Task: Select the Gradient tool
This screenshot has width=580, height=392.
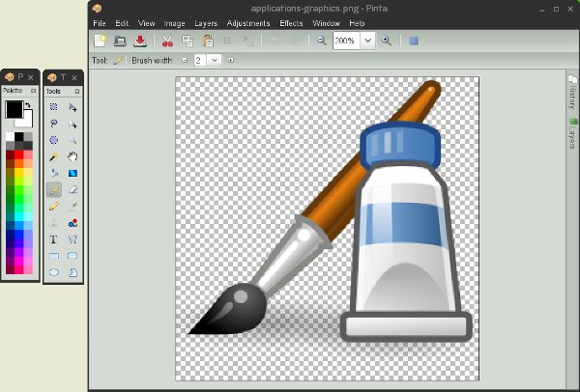Action: [x=72, y=173]
